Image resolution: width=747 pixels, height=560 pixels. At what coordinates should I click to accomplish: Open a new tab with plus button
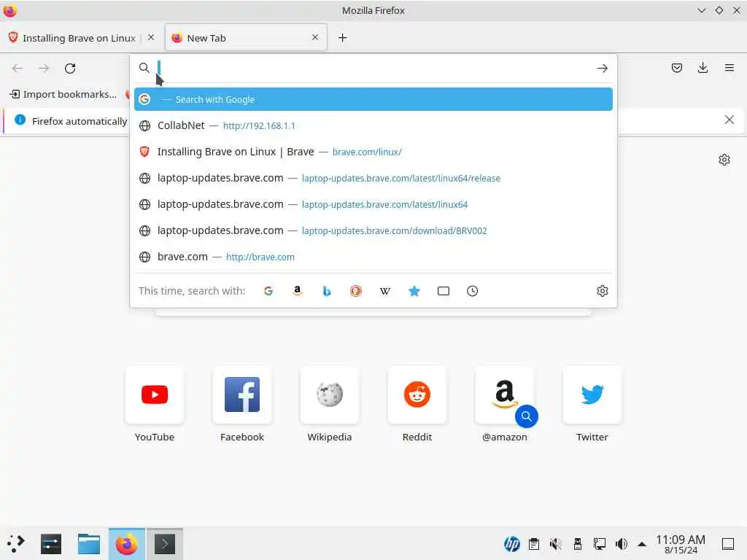pos(343,38)
